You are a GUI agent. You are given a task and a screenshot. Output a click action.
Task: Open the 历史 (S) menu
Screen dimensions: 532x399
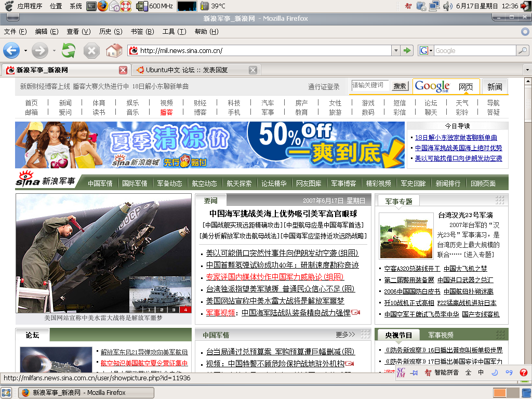[110, 32]
